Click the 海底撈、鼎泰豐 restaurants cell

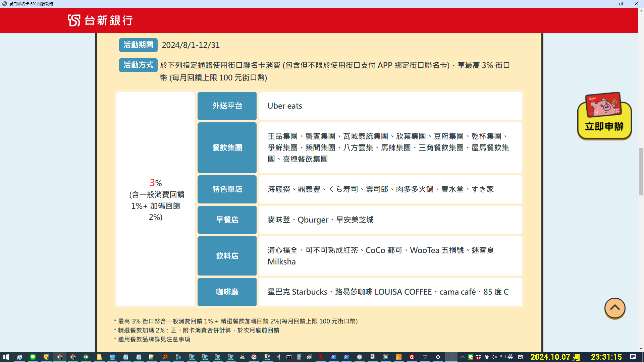pos(390,189)
